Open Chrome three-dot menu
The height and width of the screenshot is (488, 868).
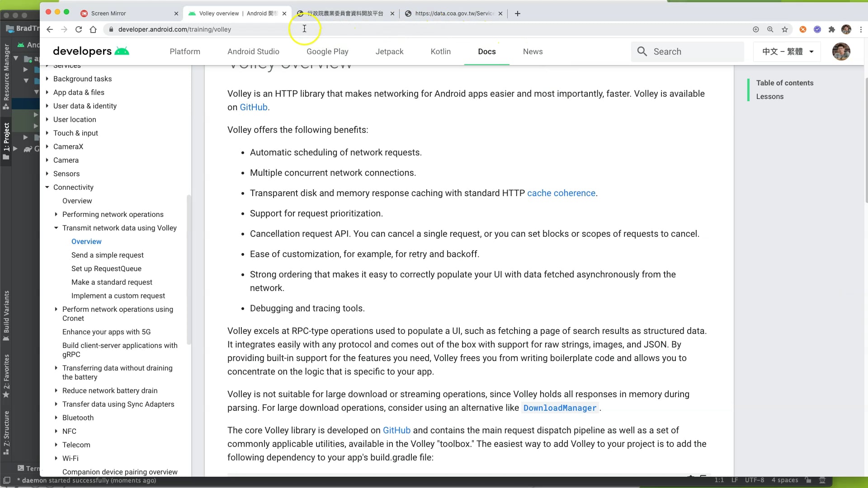(x=861, y=29)
